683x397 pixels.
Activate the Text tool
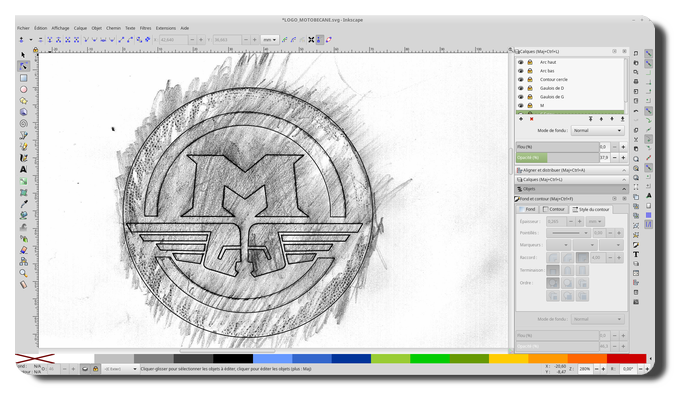[x=24, y=169]
